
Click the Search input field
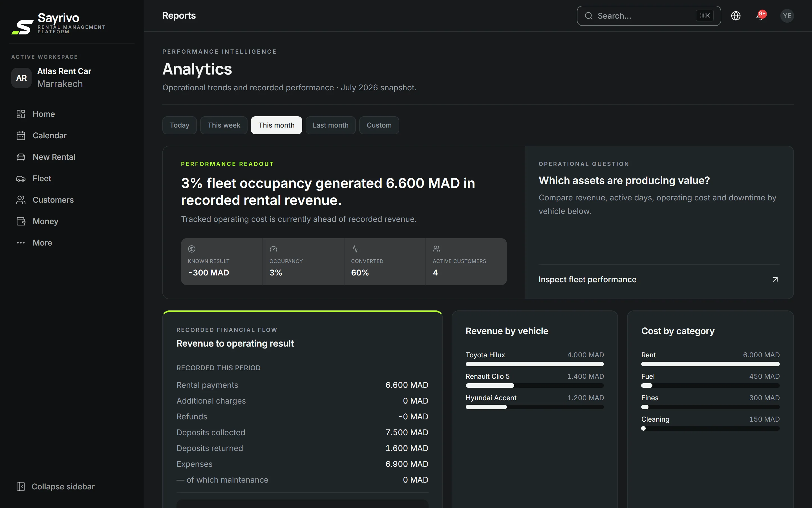(648, 16)
